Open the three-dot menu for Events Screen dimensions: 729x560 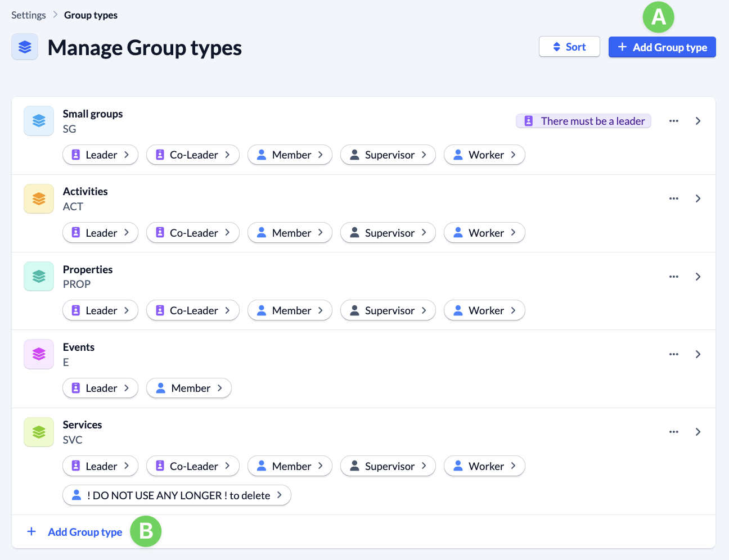point(673,354)
